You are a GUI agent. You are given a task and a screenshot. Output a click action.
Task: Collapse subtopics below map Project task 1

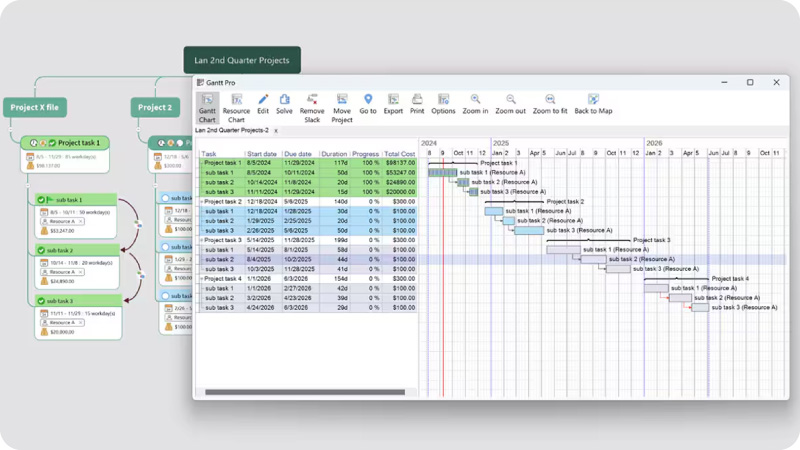pos(28,186)
